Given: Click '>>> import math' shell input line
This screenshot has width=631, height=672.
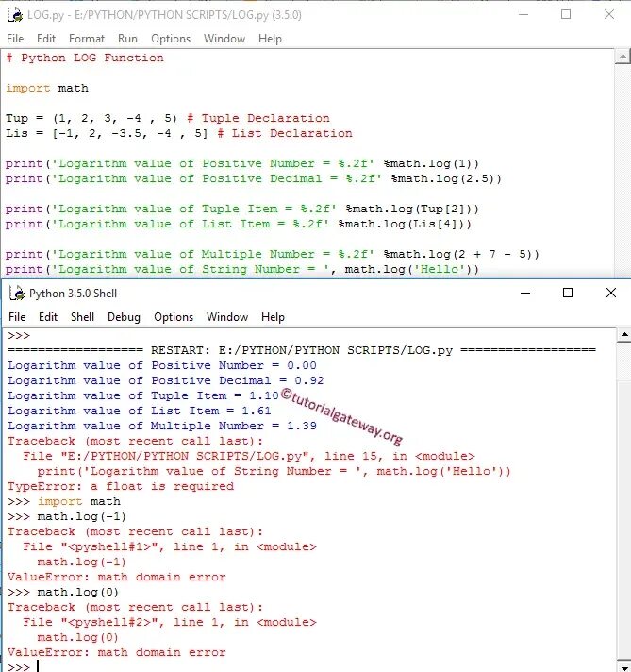Looking at the screenshot, I should [64, 501].
